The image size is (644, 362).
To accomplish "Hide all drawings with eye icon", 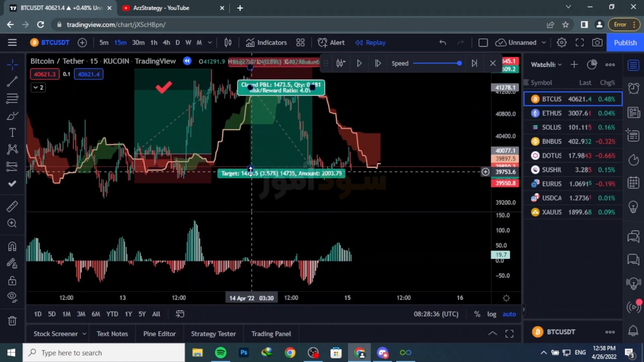I will (12, 297).
